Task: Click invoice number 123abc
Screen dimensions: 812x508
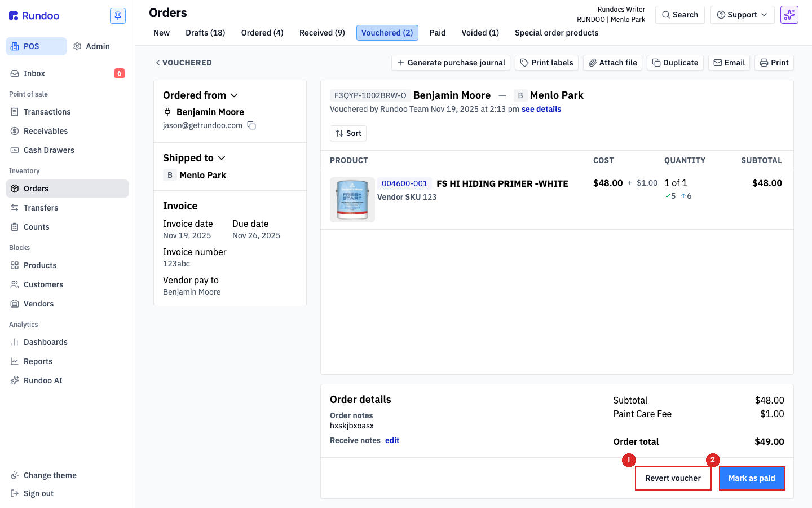Action: pos(176,264)
